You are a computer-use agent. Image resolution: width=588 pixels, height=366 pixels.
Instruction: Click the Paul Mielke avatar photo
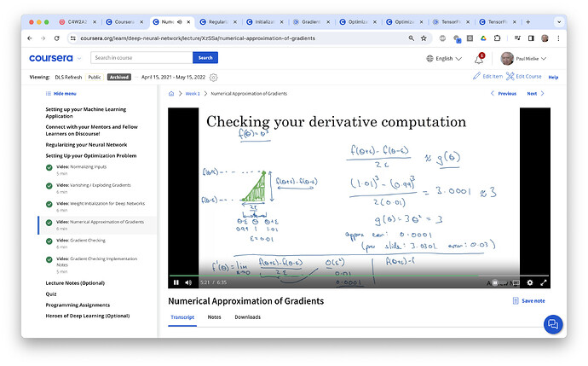pos(507,59)
